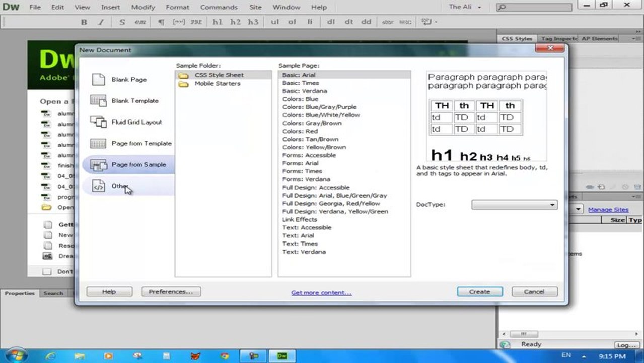Click the Manage Sites link
Screen dimensions: 644x363
point(608,210)
